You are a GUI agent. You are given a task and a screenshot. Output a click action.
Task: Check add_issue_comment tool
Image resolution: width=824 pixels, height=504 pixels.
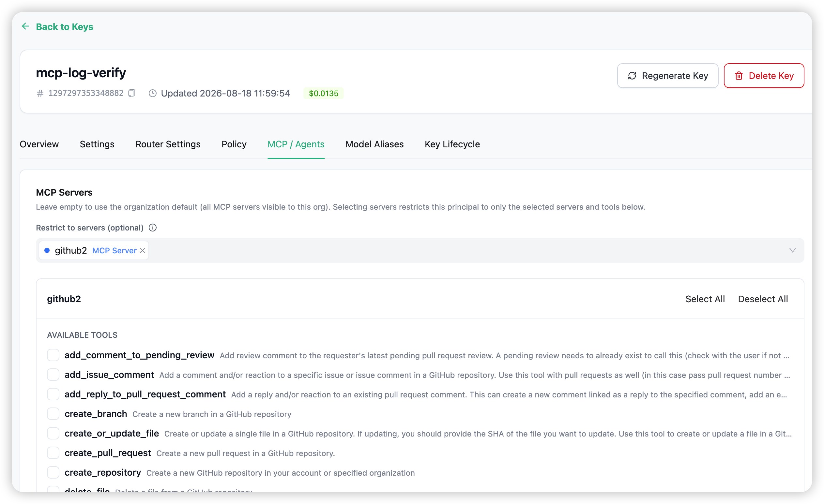[x=53, y=375]
